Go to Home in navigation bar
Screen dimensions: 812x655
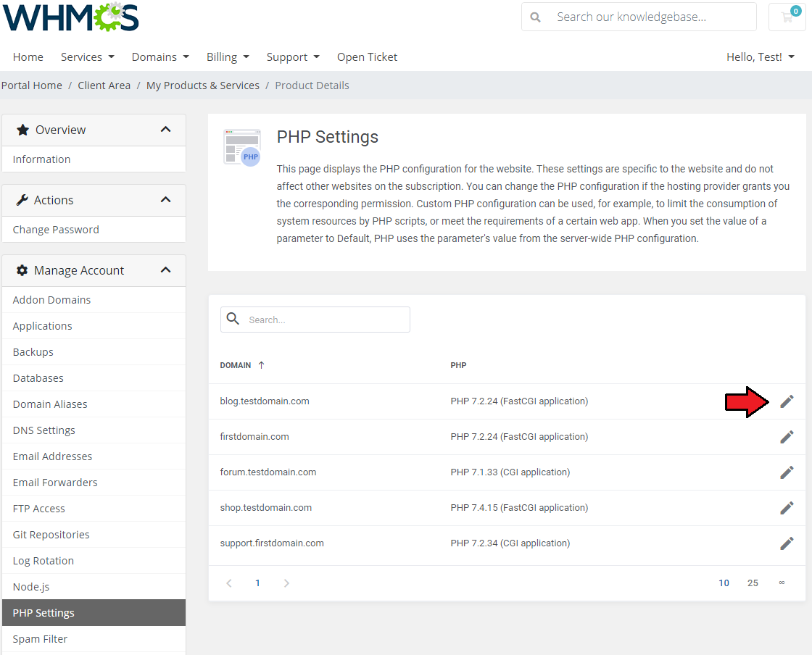(x=28, y=57)
